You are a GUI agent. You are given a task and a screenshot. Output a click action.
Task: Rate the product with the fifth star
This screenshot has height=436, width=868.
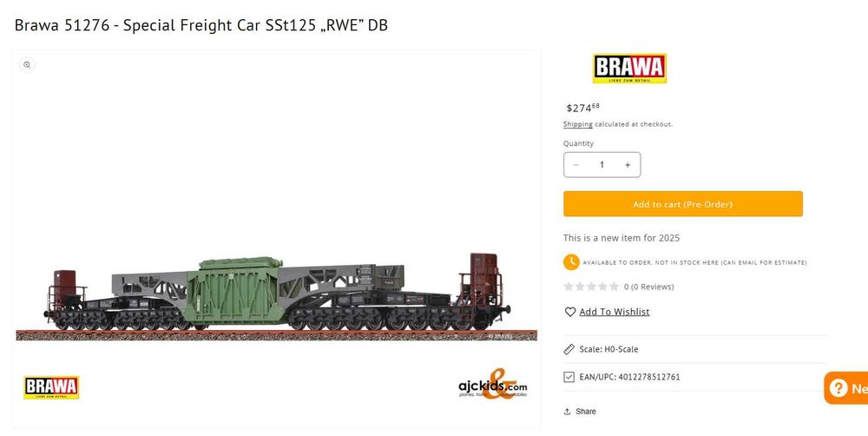[614, 287]
